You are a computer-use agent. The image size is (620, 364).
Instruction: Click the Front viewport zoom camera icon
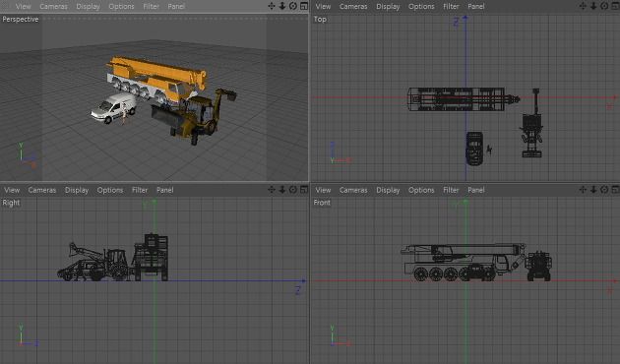pos(593,190)
